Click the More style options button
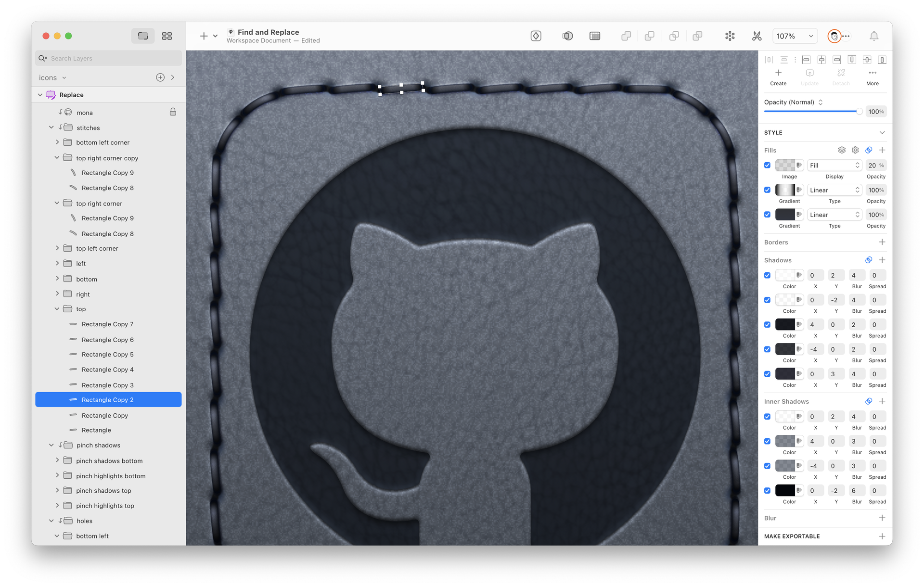The height and width of the screenshot is (587, 924). point(873,77)
